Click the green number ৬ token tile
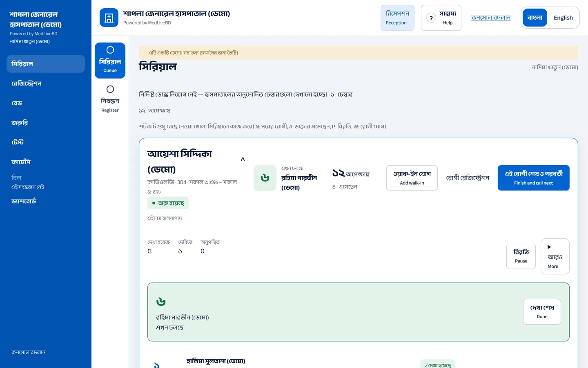Screen dimensions: 588x368 click(265, 178)
